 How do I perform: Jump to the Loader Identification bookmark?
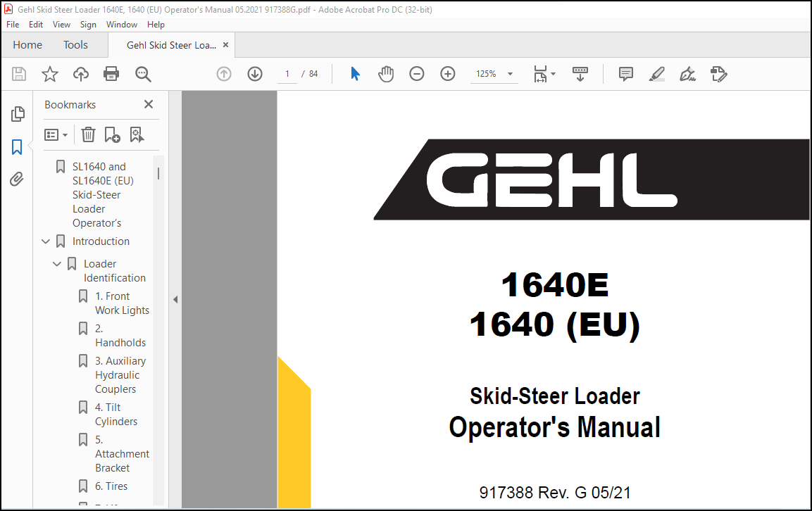pos(115,271)
